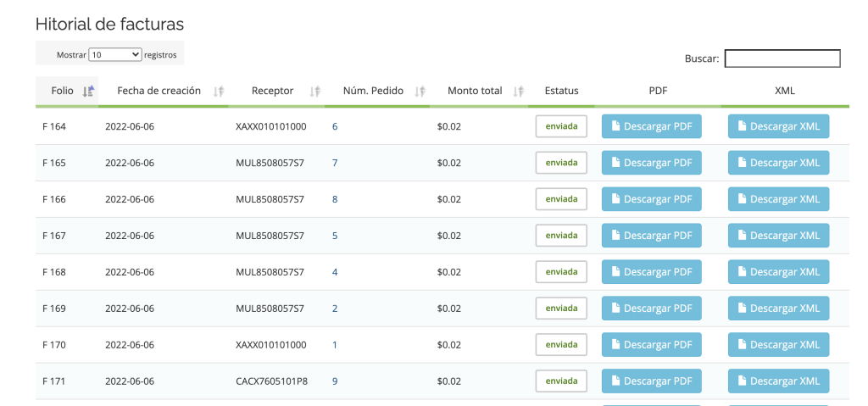Select folio cell F 171
This screenshot has height=406, width=868.
53,381
